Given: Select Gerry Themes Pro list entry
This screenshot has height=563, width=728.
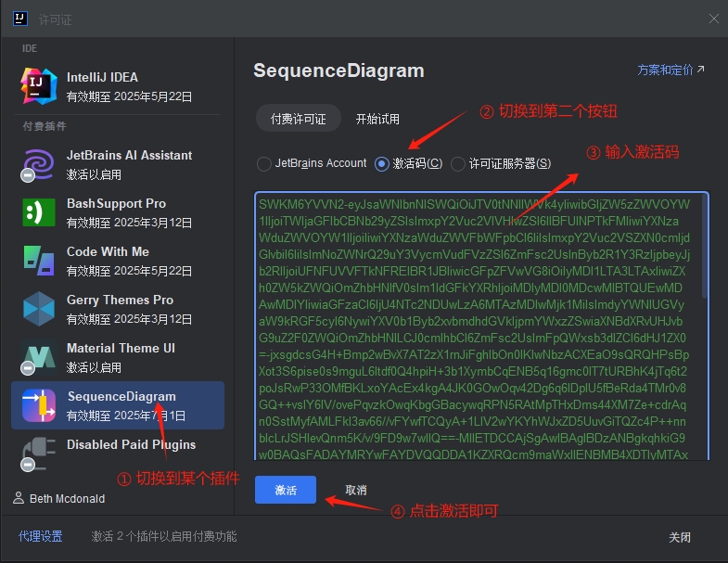Looking at the screenshot, I should [118, 309].
